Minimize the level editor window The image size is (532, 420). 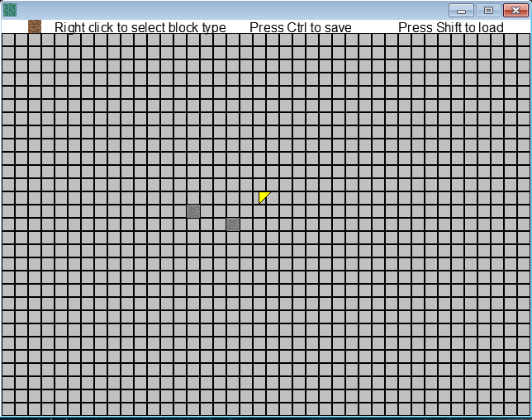coord(461,11)
